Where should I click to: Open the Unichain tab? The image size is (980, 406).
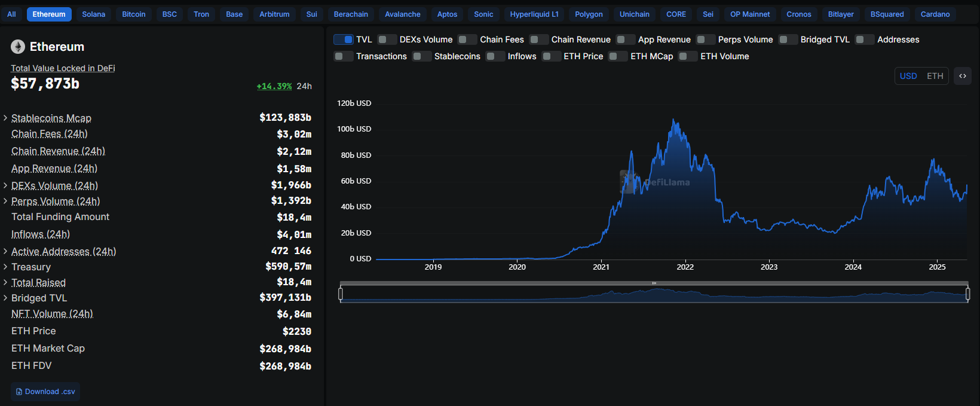click(635, 14)
